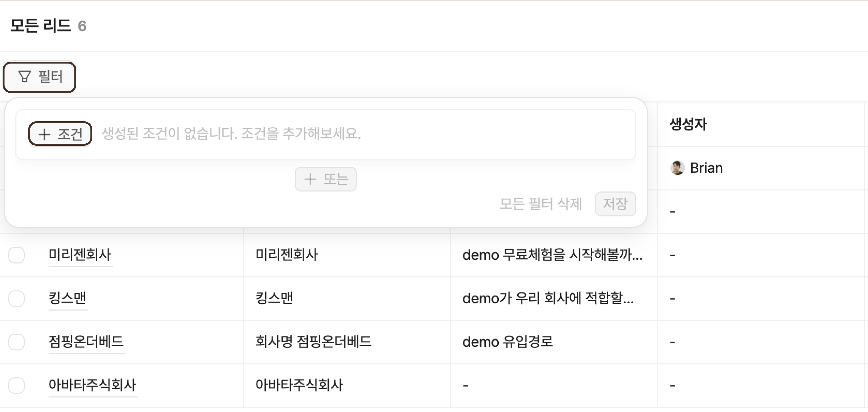Viewport: 868px width, 412px height.
Task: Check the 미리젠회사 row checkbox
Action: [16, 255]
